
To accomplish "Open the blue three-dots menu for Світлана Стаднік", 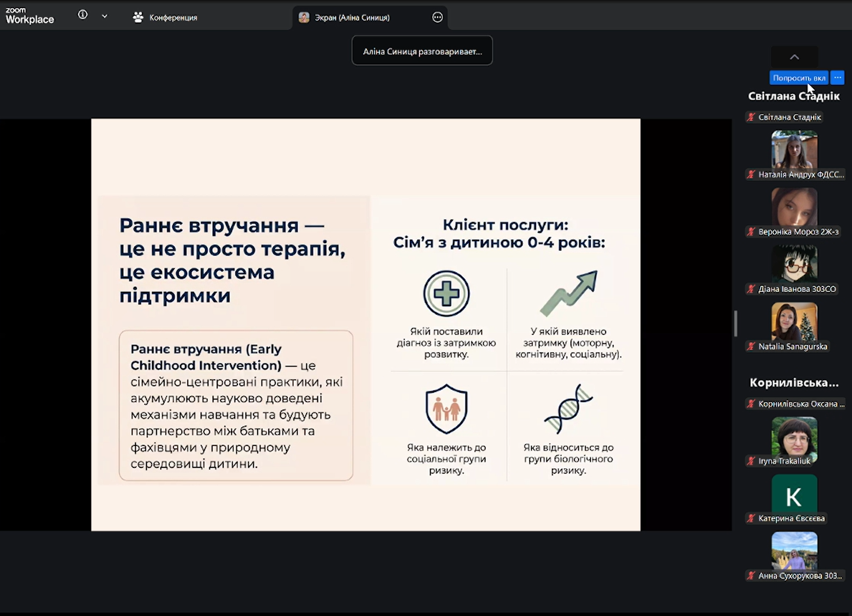I will point(837,78).
